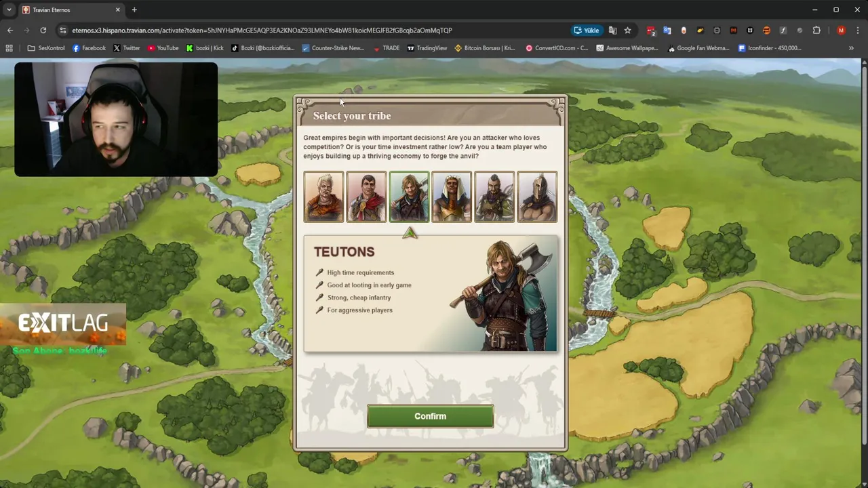Viewport: 868px width, 488px height.
Task: View site information icon in address bar
Action: coord(62,30)
